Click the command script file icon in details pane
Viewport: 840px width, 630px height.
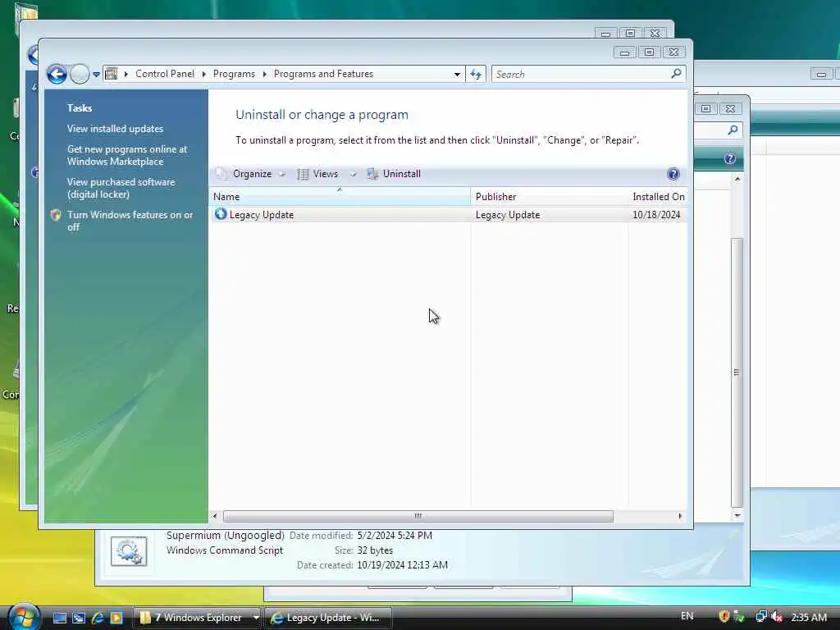tap(129, 551)
